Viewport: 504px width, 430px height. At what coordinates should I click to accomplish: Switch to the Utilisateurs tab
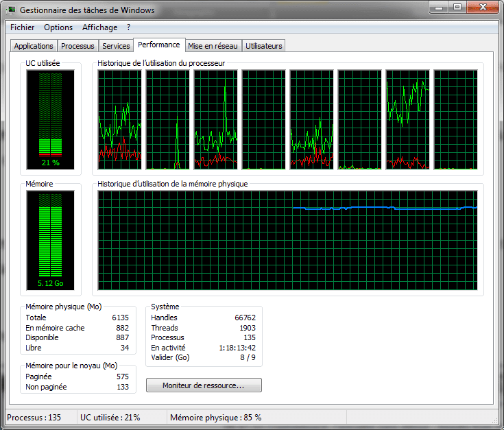(x=263, y=46)
